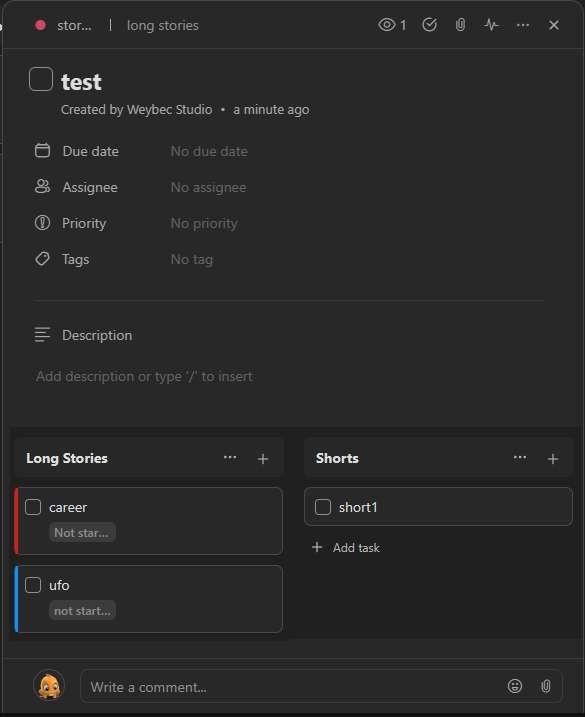Click the plus icon on Long Stories
This screenshot has height=717, width=585.
[x=263, y=459]
